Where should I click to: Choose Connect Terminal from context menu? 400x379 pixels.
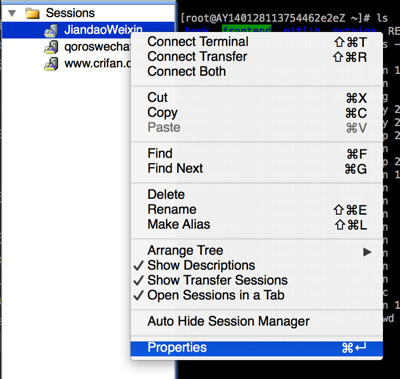point(257,42)
